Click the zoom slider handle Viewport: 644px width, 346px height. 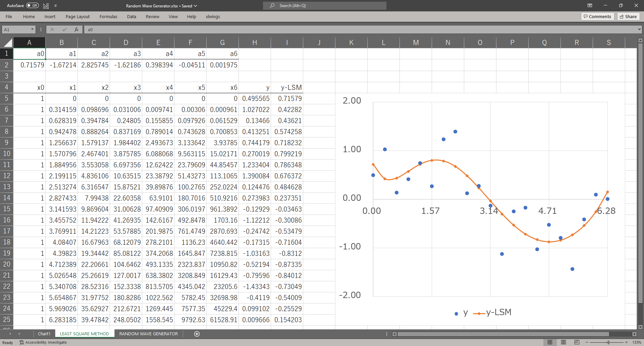click(x=608, y=342)
